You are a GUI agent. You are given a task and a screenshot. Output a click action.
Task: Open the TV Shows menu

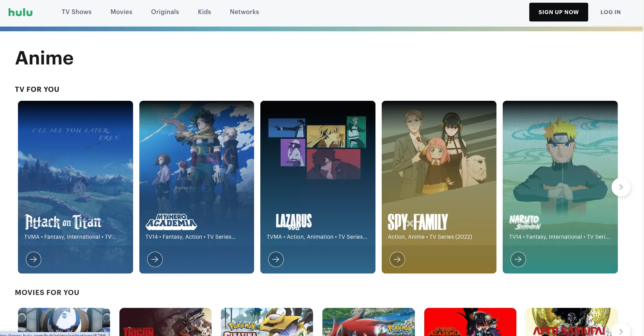pyautogui.click(x=76, y=12)
